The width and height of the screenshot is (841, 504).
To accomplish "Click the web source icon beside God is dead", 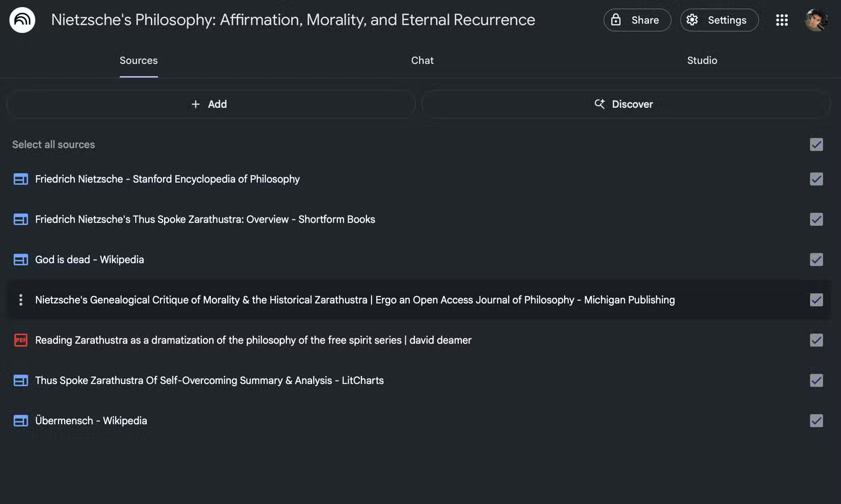I will coord(20,259).
